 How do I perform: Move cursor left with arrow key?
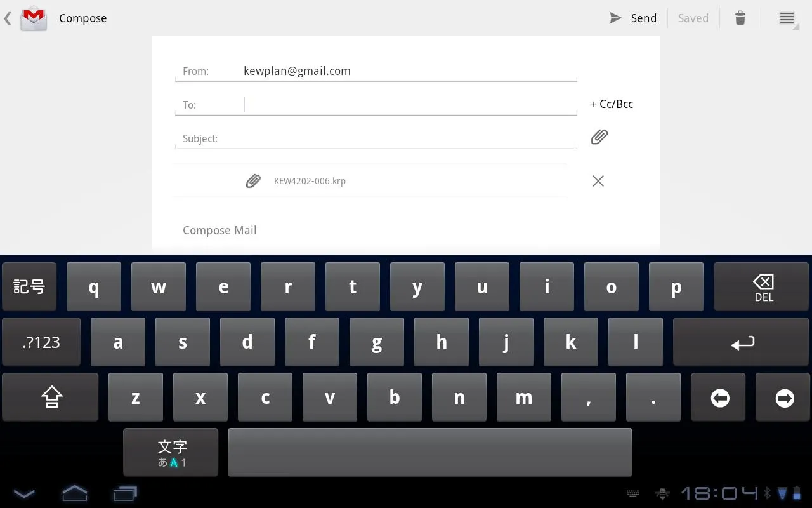(x=719, y=398)
